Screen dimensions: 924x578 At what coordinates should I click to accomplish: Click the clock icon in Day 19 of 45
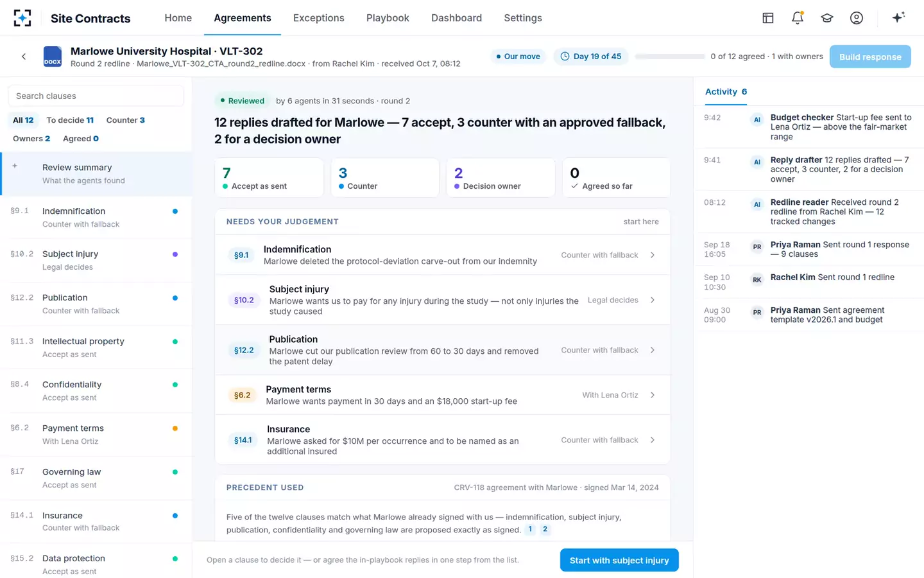565,57
